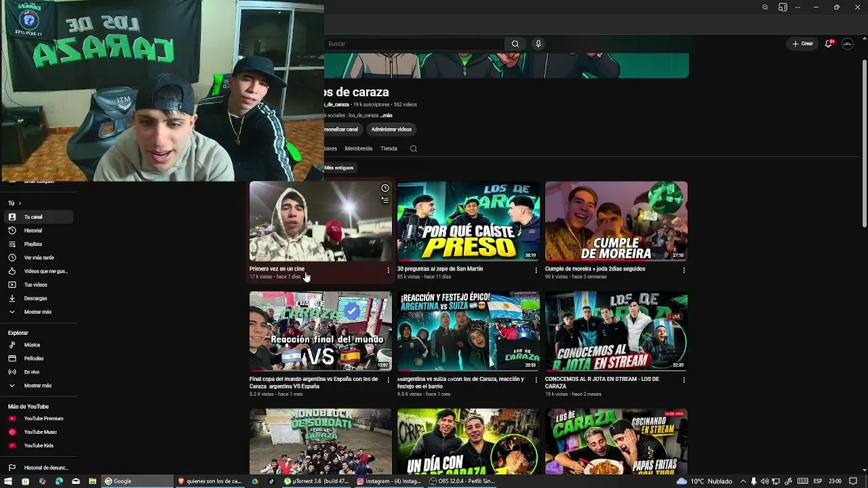
Task: Open the Mail app from taskbar
Action: [76, 481]
